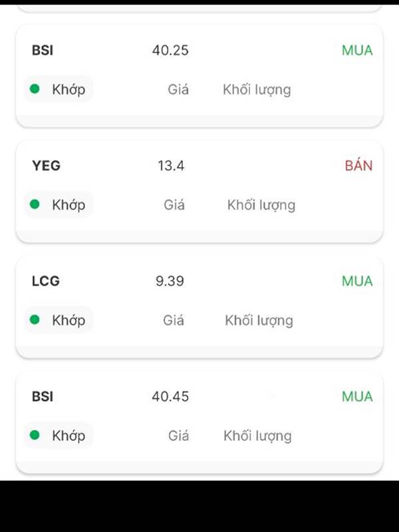This screenshot has width=399, height=532.
Task: Tap Khối lượng field in YEG card
Action: 261,205
